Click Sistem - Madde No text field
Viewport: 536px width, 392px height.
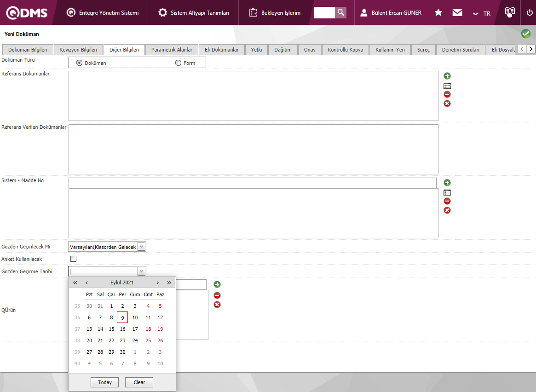pos(252,183)
